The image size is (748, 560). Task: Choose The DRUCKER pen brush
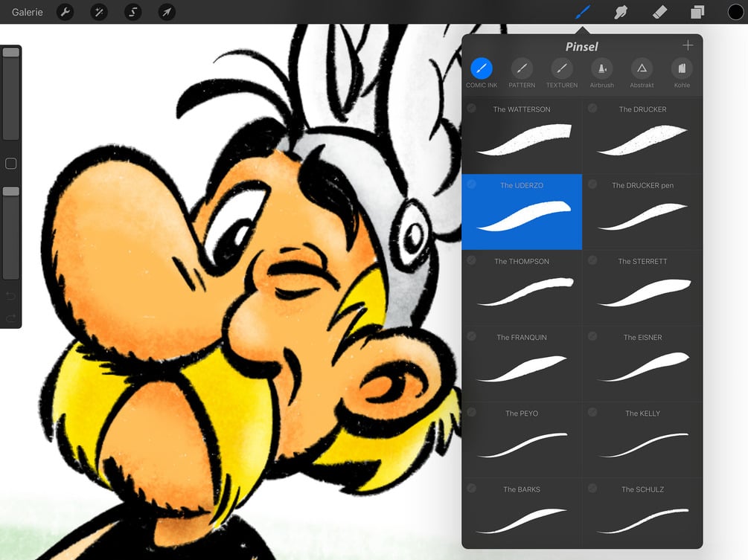[x=642, y=212]
